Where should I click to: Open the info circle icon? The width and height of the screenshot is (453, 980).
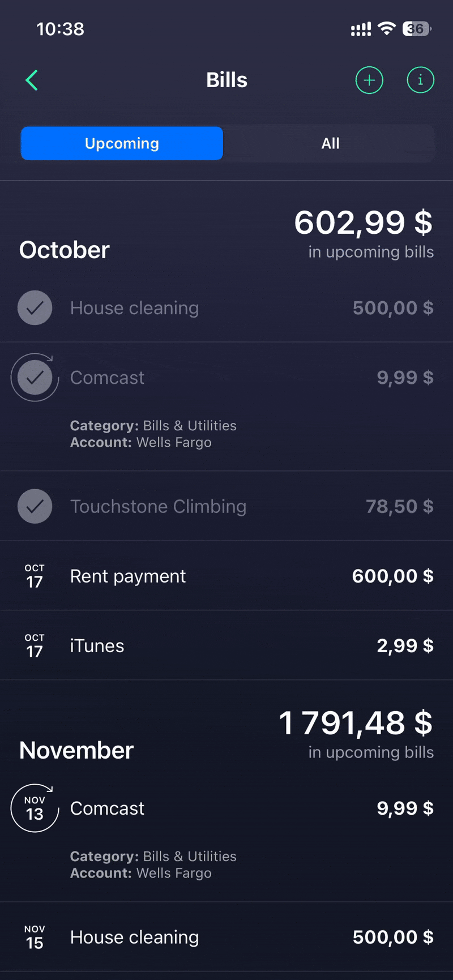point(420,80)
